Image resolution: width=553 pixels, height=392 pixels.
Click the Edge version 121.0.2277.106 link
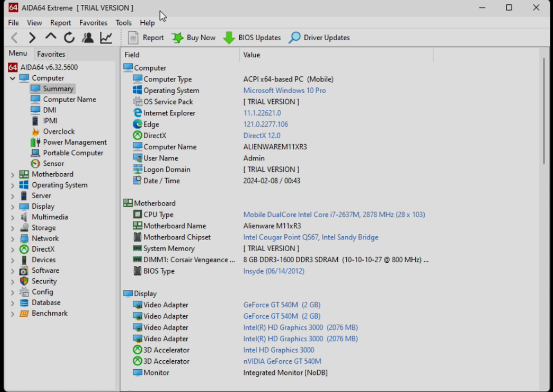pos(266,124)
